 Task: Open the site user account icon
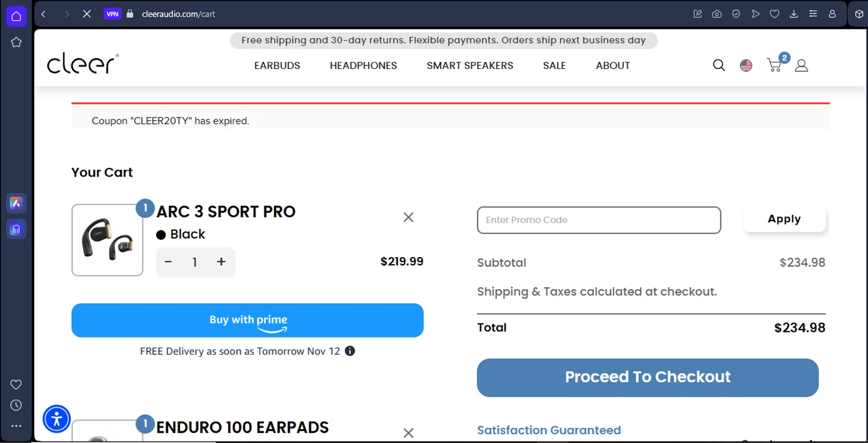801,65
